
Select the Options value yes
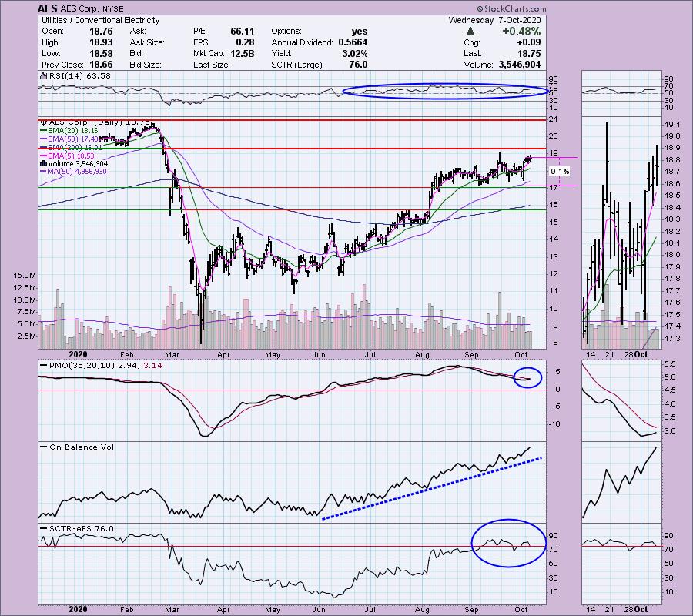click(x=360, y=32)
